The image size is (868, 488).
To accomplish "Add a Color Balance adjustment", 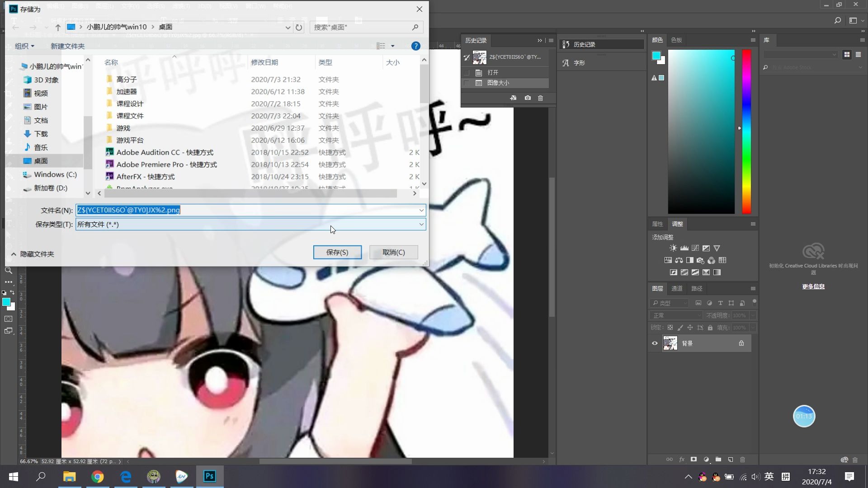I will tap(679, 260).
